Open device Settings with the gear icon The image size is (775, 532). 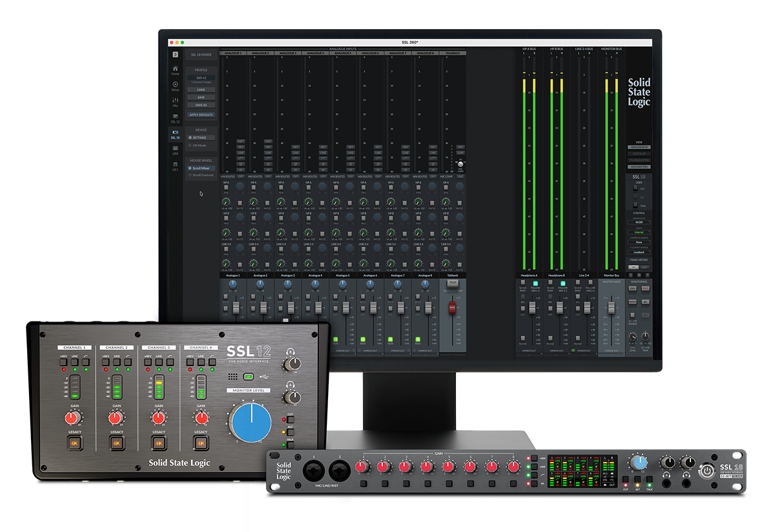pos(201,137)
